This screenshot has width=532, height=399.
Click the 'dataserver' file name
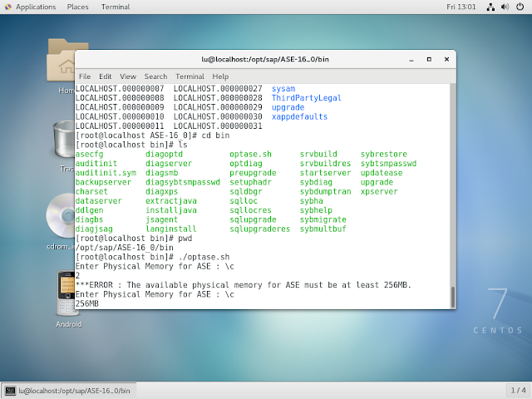(98, 201)
